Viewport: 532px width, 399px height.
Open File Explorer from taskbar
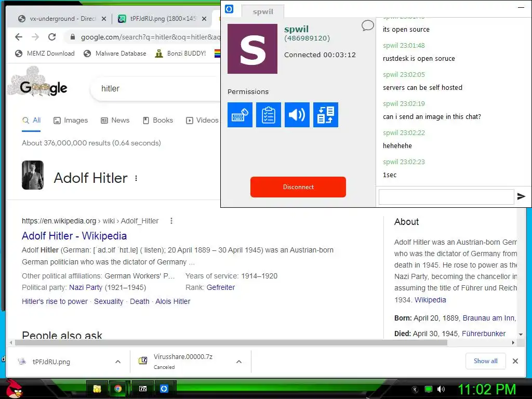pos(97,389)
